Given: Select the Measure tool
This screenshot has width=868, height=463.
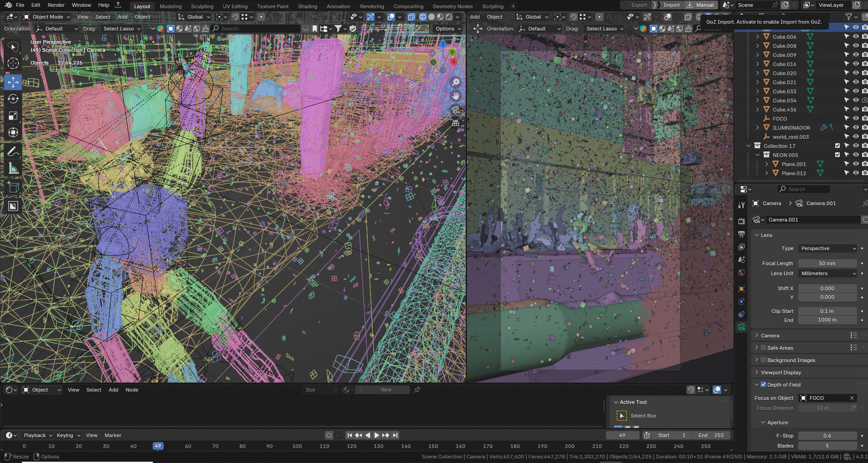Looking at the screenshot, I should click(x=13, y=168).
